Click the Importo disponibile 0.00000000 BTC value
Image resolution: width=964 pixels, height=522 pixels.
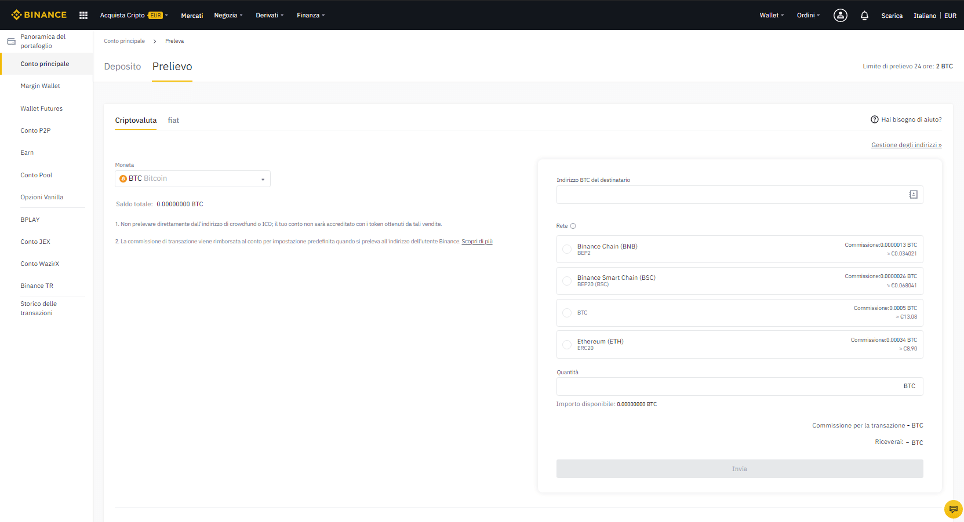tap(636, 405)
